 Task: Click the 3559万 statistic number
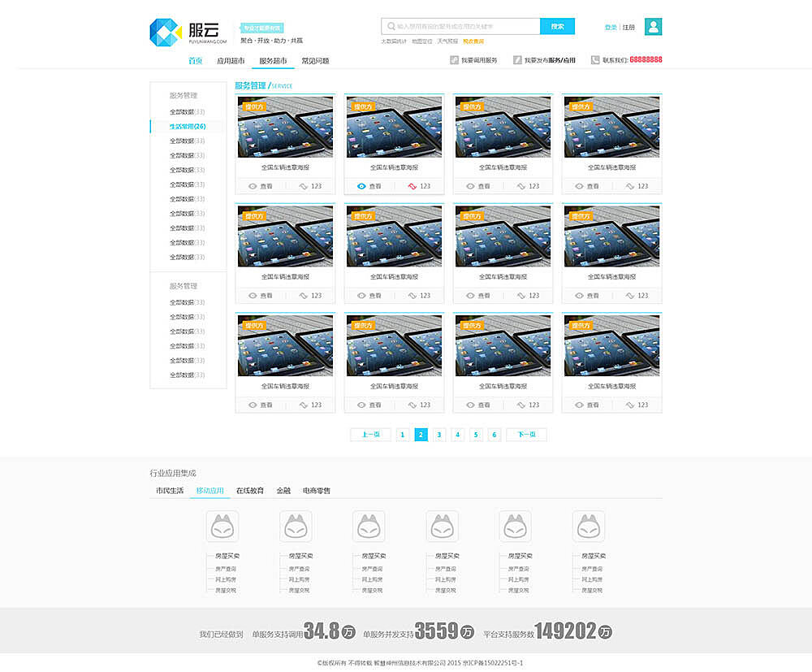444,631
